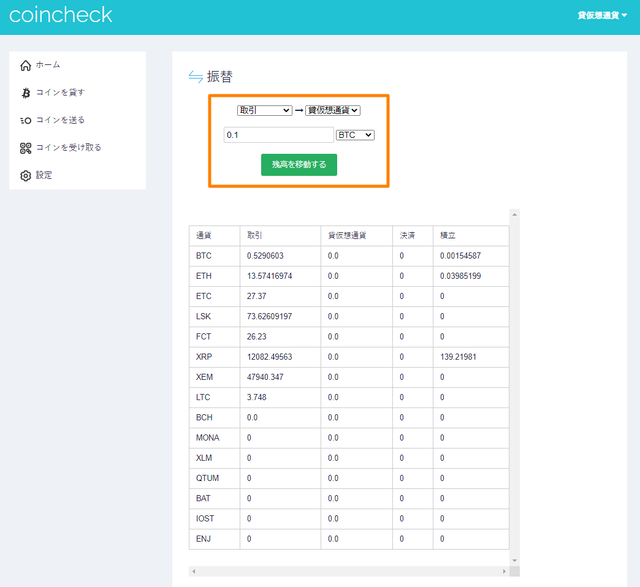Click the 決済 column header

(x=407, y=236)
